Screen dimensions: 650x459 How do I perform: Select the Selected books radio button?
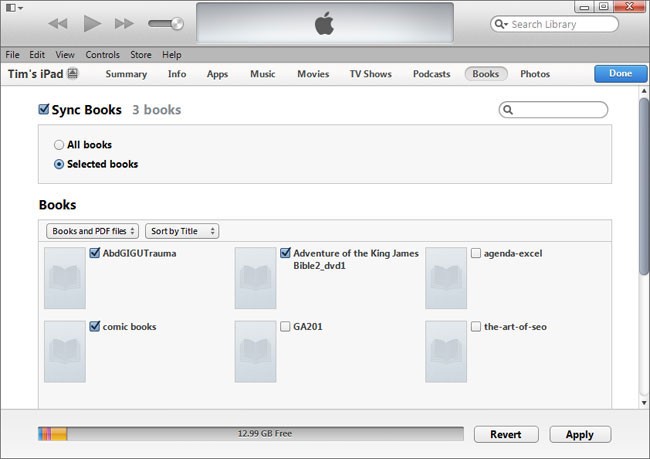click(x=59, y=164)
